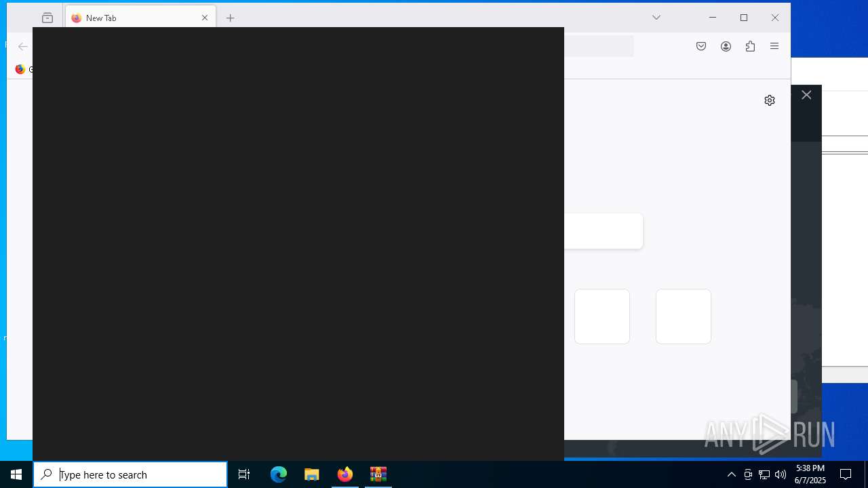The image size is (868, 488).
Task: Click the taskbar search box
Action: [130, 474]
